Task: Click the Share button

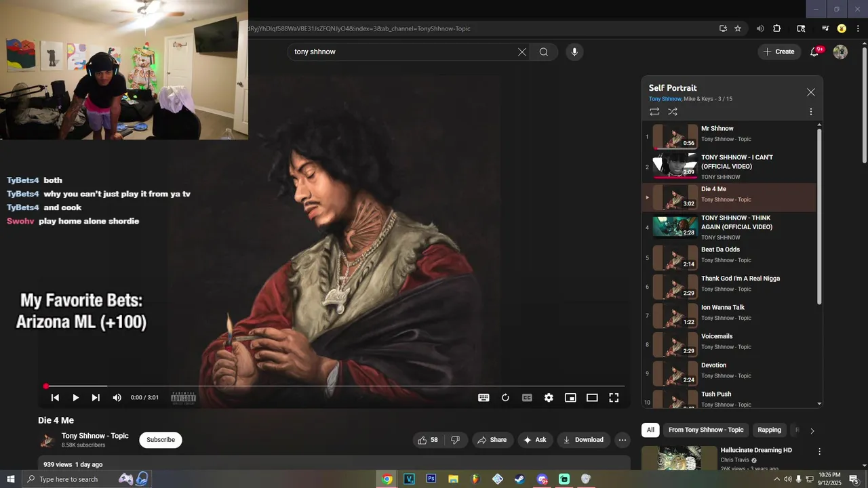Action: [492, 440]
